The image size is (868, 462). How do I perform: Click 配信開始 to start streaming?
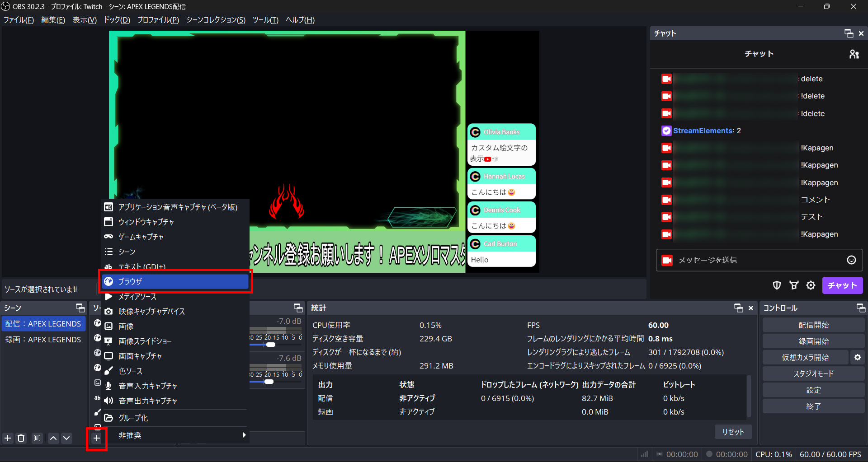[813, 325]
